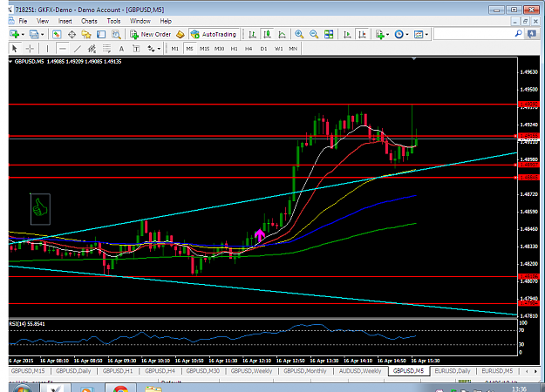The image size is (545, 392).
Task: Toggle the Chart Shift icon
Action: point(362,34)
